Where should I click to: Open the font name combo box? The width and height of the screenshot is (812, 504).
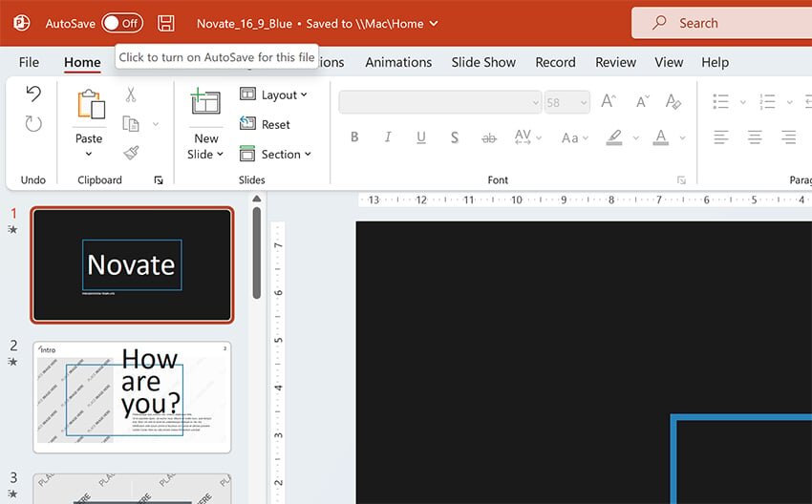point(440,102)
